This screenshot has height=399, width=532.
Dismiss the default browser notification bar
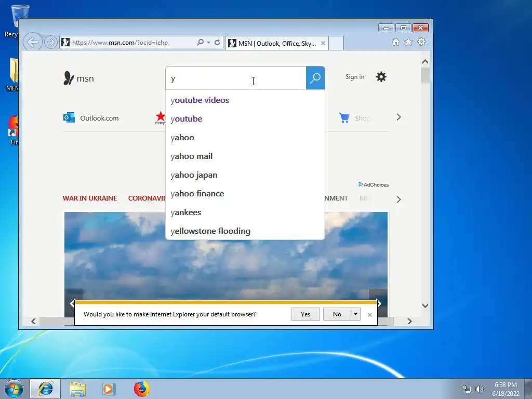[370, 315]
